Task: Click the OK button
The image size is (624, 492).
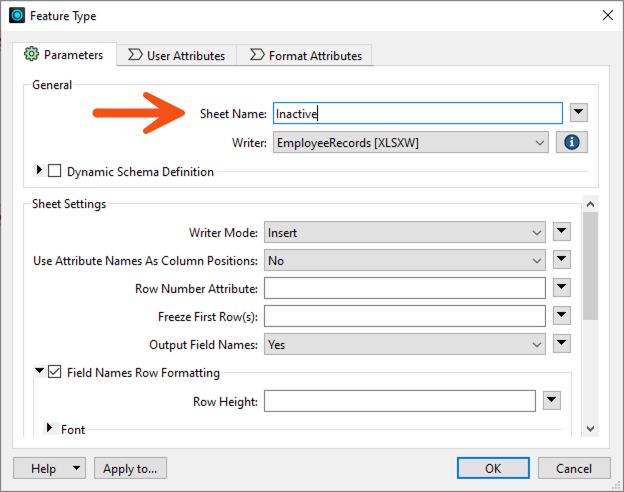Action: tap(493, 468)
